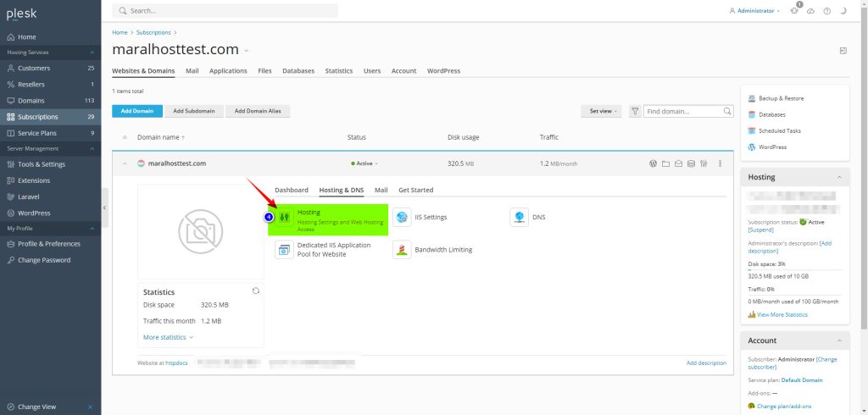Click inside the Find domain field
Viewport: 868px width, 415px height.
coord(682,111)
